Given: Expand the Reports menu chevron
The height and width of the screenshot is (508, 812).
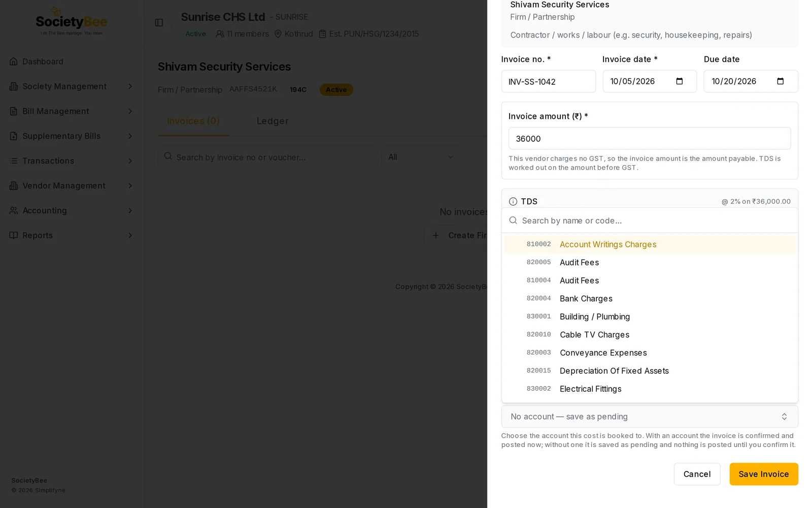Looking at the screenshot, I should click(x=130, y=235).
